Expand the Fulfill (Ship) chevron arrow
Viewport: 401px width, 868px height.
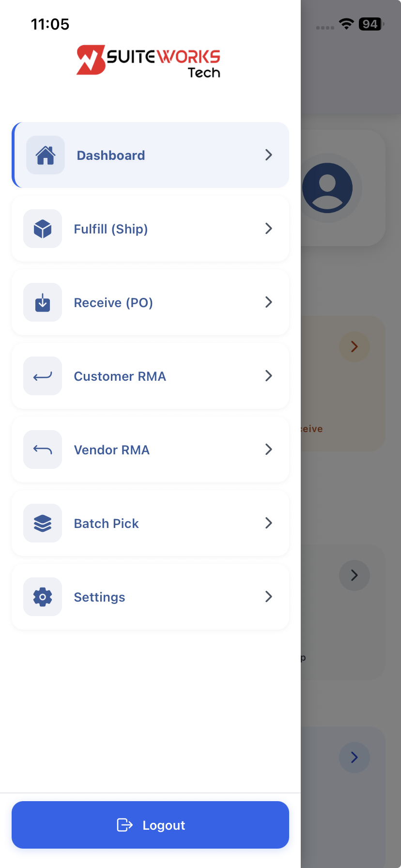269,229
